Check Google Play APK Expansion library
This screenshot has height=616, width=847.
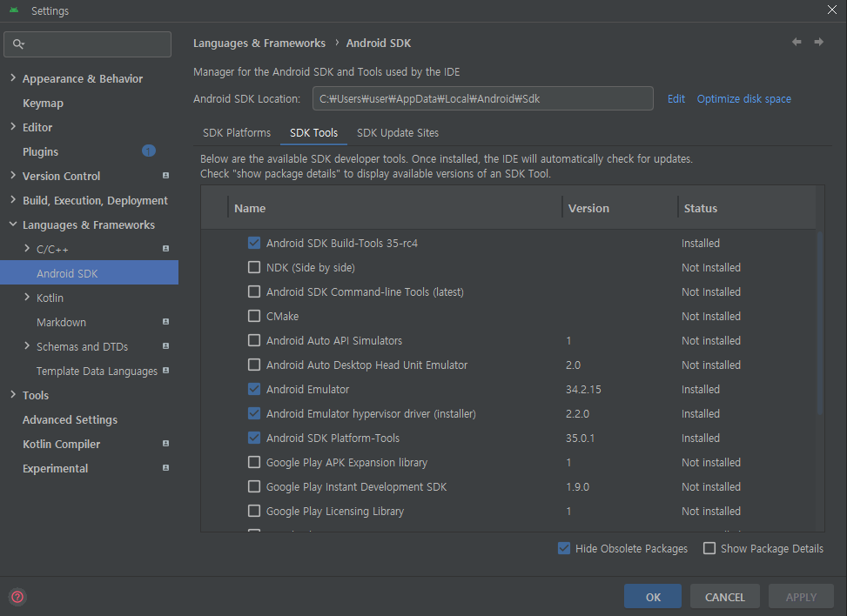click(x=254, y=462)
